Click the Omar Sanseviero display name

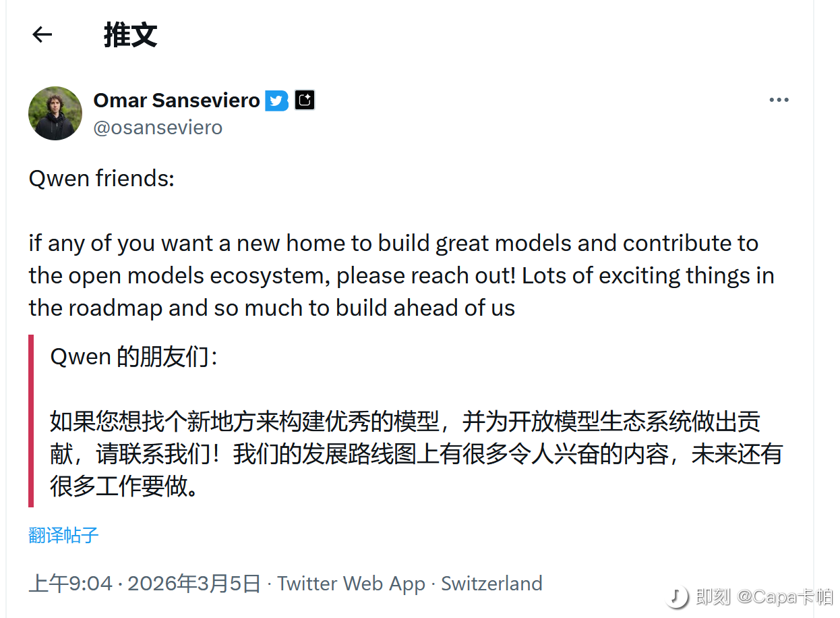177,101
